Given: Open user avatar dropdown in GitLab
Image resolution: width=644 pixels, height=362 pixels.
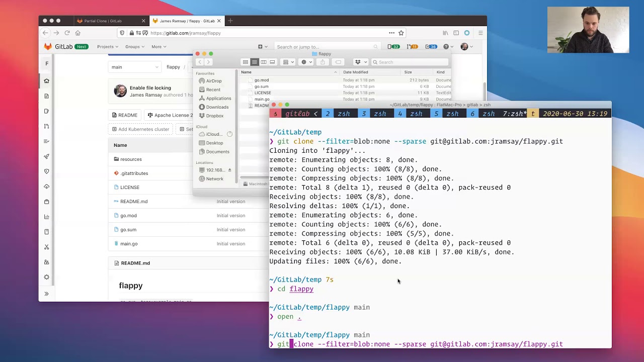Looking at the screenshot, I should pos(466,47).
